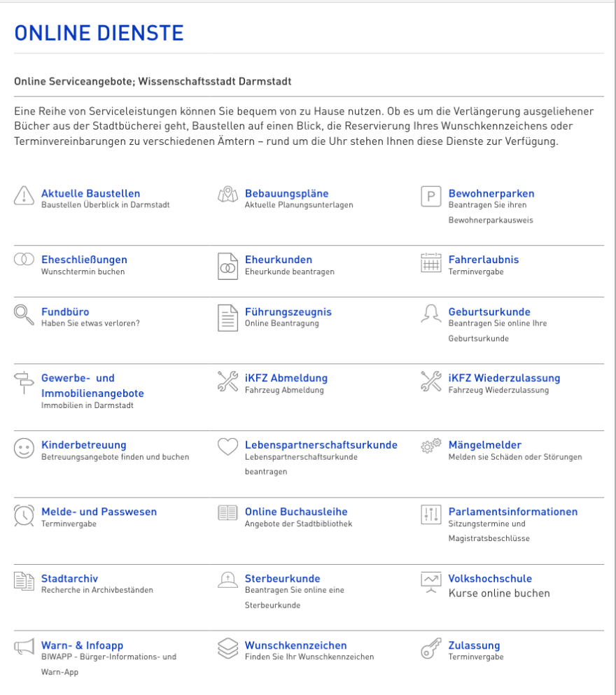The image size is (616, 695).
Task: Click the alarm clock icon for Melde- und Passwesen
Action: (x=24, y=514)
